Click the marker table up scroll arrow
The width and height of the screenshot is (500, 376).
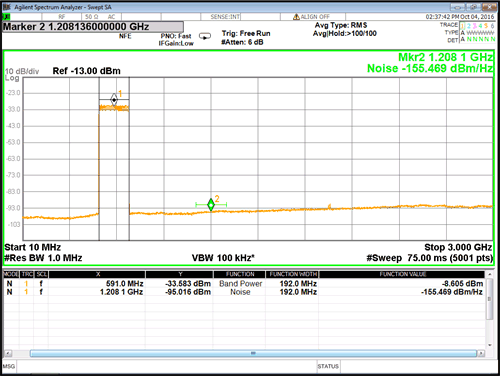pos(490,275)
